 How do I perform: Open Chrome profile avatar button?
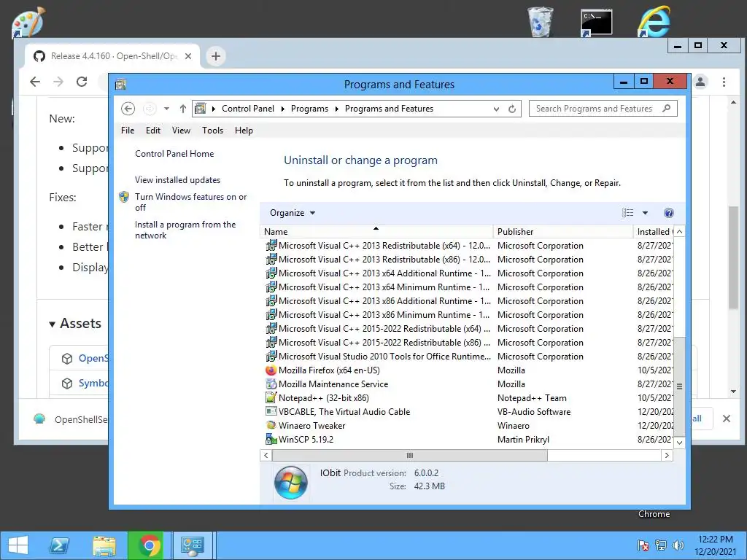tap(700, 82)
